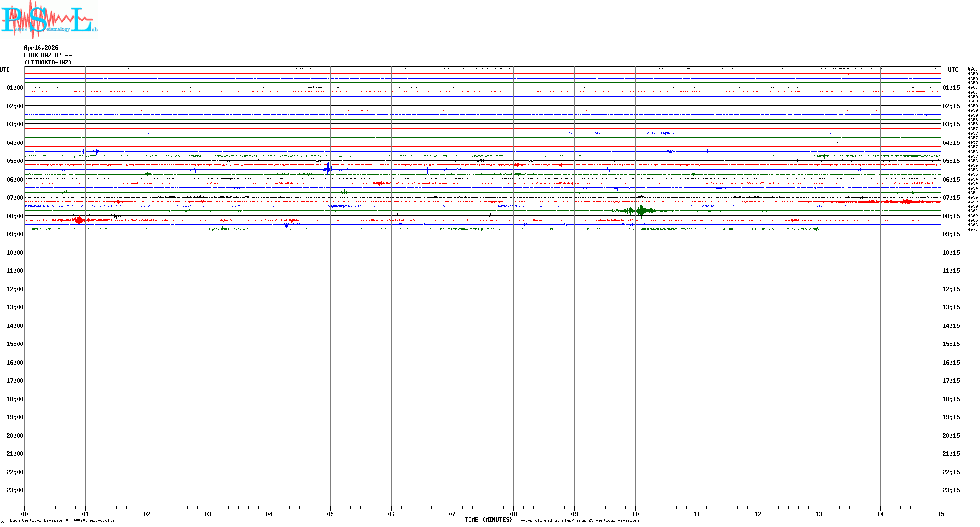Click the 15 minute tick label on bottom axis
980x527 pixels.
tap(941, 514)
